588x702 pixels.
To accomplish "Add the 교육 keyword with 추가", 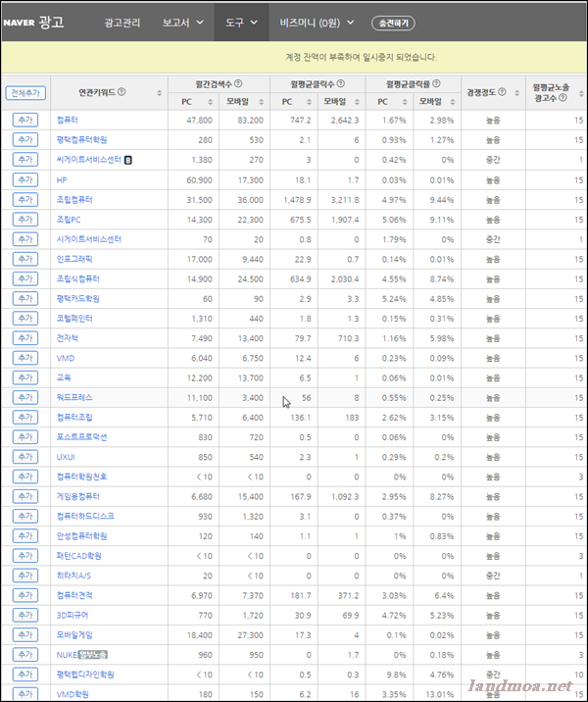I will click(25, 377).
